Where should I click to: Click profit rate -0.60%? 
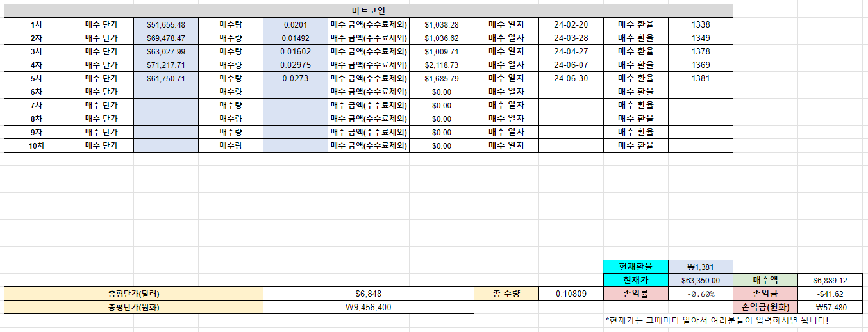click(701, 294)
